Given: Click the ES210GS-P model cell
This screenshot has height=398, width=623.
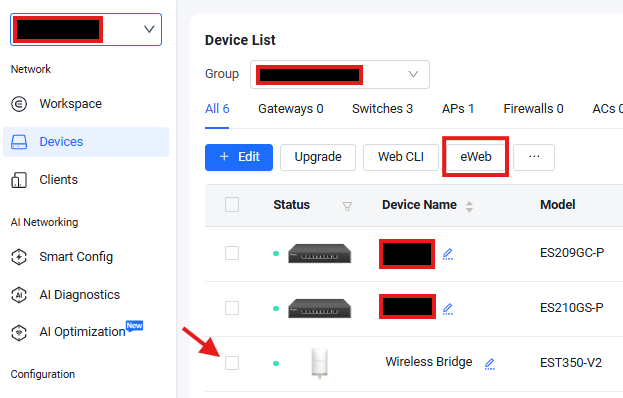Looking at the screenshot, I should (571, 308).
